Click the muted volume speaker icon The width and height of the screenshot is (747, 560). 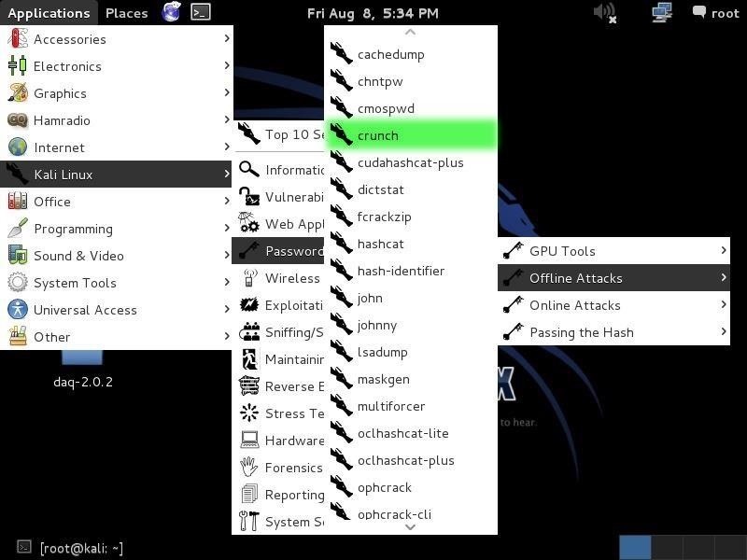(605, 12)
